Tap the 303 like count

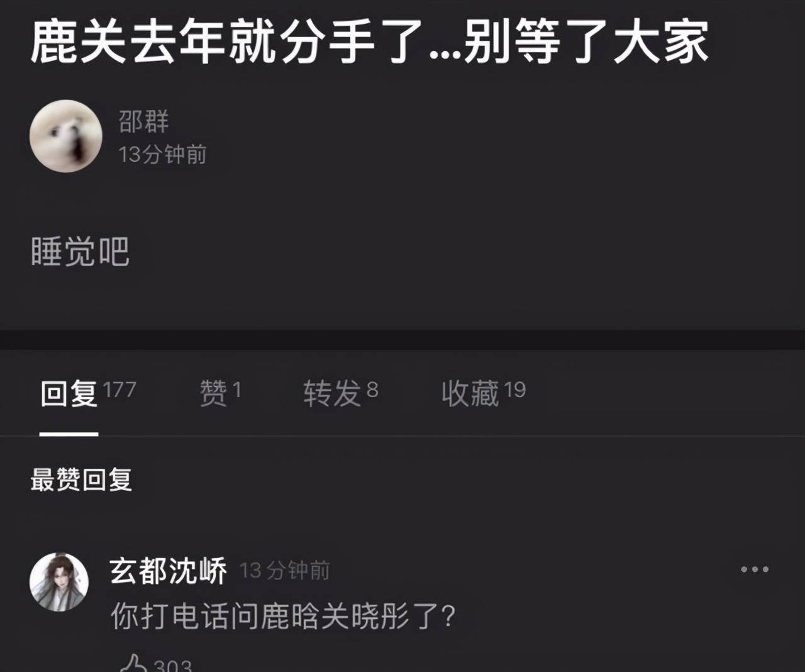click(x=172, y=665)
